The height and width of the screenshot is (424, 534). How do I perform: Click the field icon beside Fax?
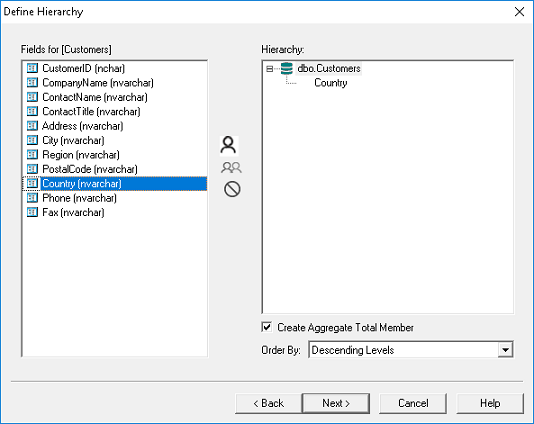32,212
